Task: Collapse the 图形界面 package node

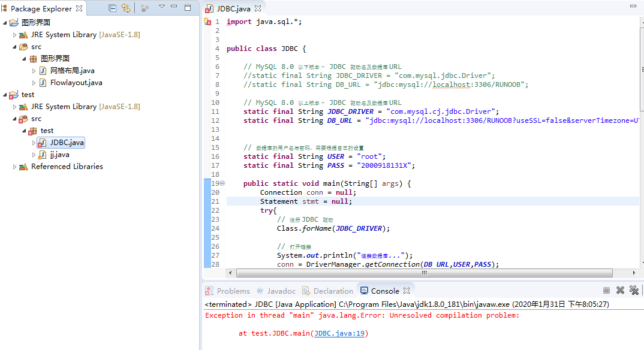Action: [24, 59]
